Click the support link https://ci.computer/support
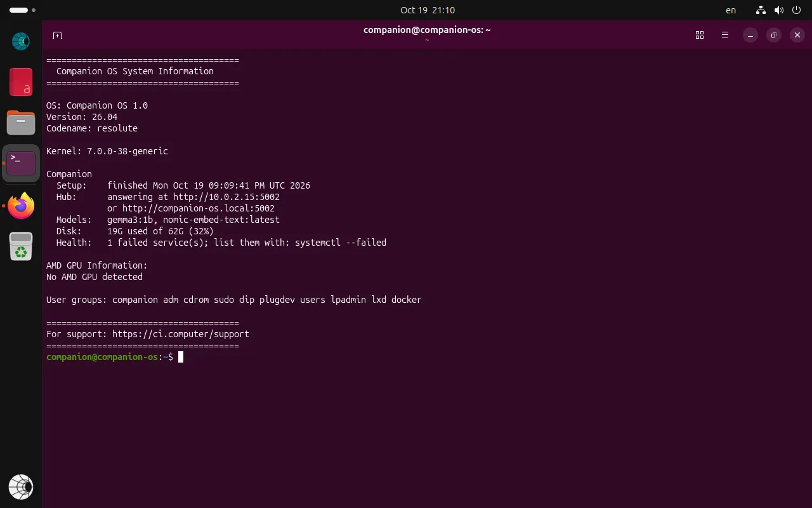The width and height of the screenshot is (812, 508). 181,334
